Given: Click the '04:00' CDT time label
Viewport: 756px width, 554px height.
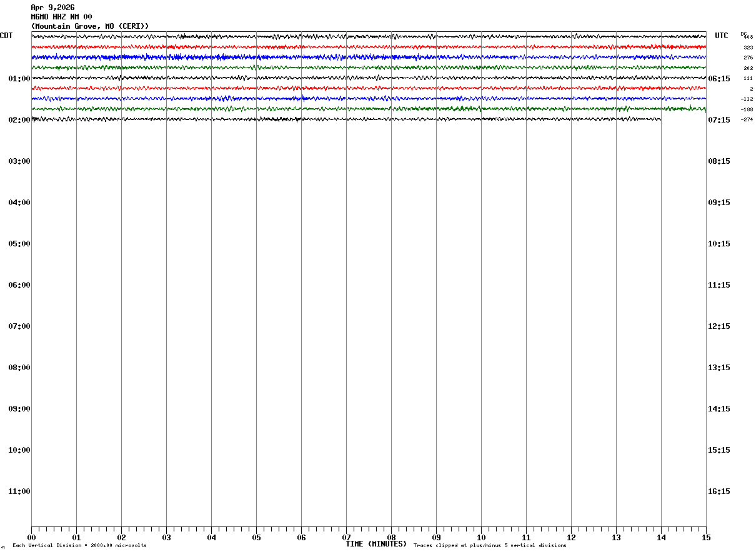Looking at the screenshot, I should click(19, 203).
